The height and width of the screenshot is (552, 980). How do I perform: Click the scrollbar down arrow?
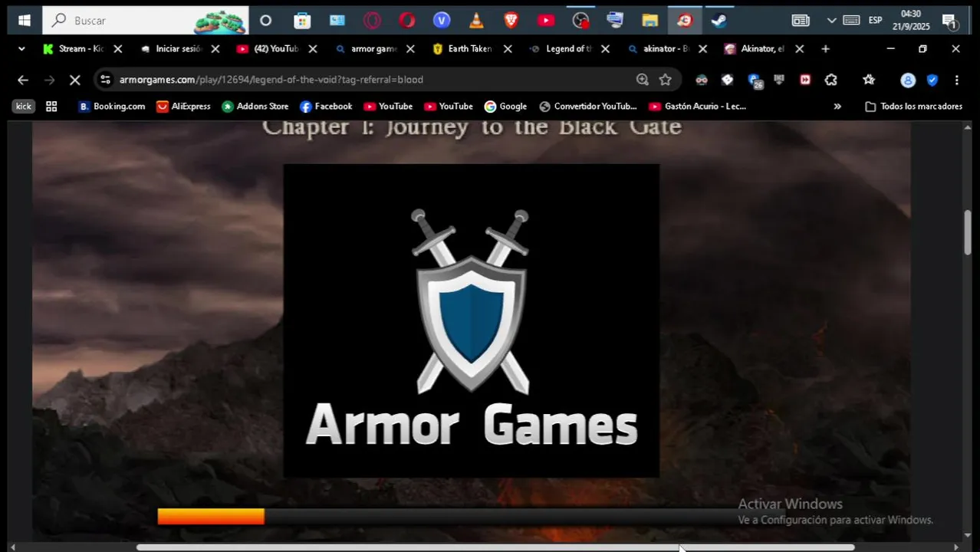968,535
